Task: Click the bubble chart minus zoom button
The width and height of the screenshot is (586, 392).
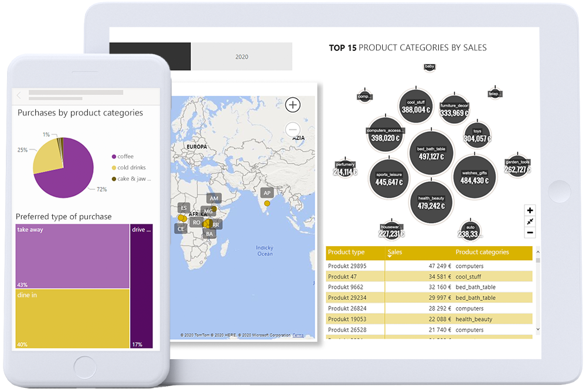Action: pos(530,233)
